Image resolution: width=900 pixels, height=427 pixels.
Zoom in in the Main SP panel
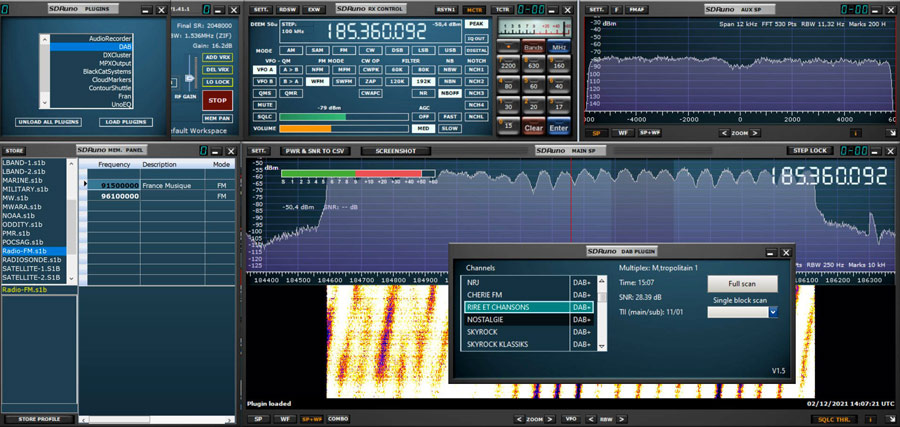coord(550,419)
